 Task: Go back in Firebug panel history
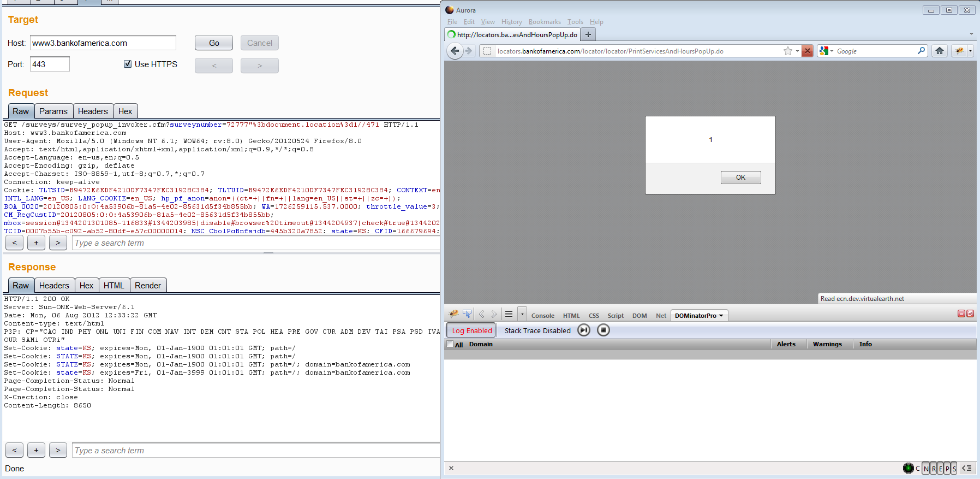(x=482, y=314)
